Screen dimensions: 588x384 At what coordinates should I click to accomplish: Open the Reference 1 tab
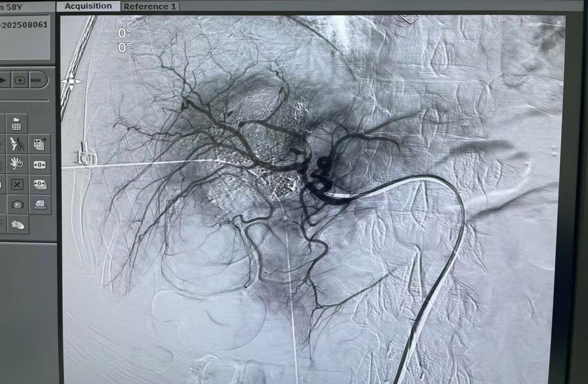click(150, 7)
